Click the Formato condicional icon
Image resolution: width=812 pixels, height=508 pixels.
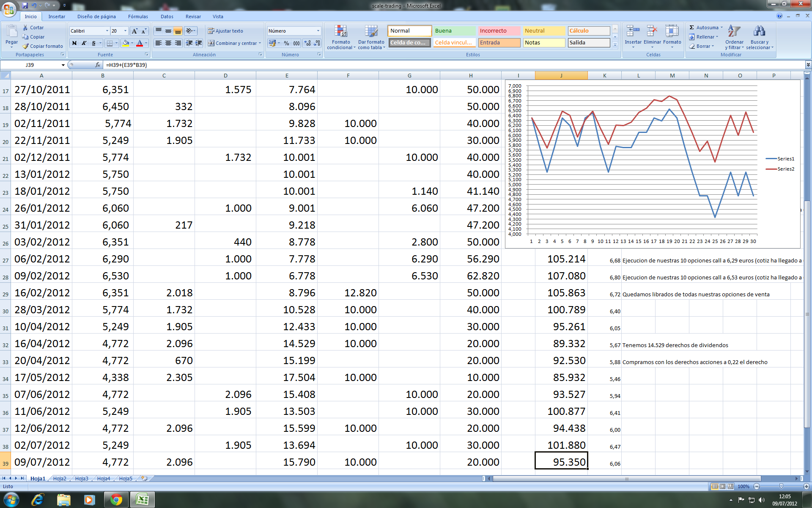tap(341, 32)
